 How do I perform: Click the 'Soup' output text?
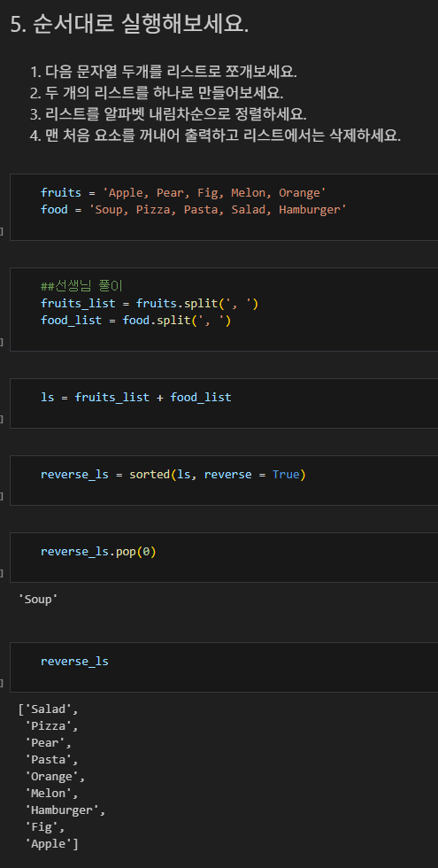pyautogui.click(x=38, y=599)
